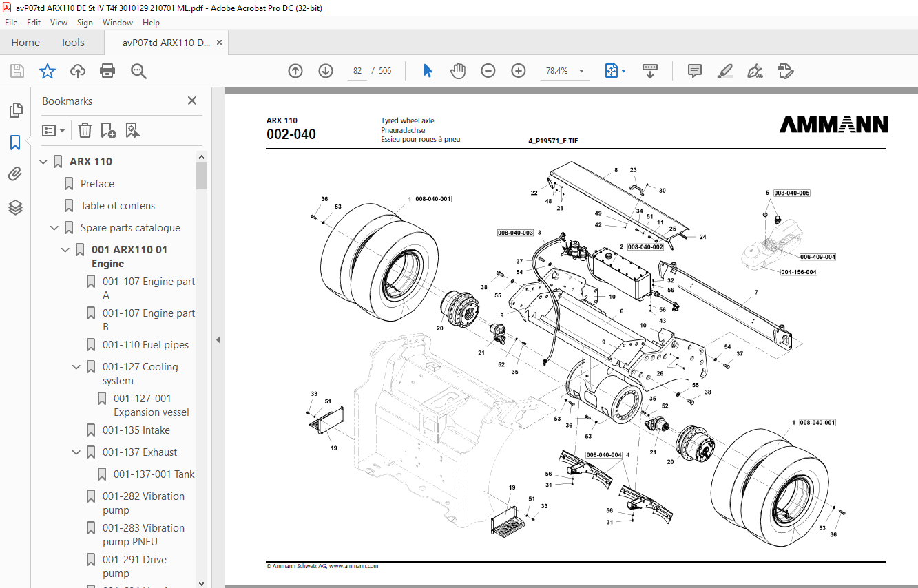Open 001-127-001 Expansion vessel bookmark
The height and width of the screenshot is (588, 918).
click(152, 406)
